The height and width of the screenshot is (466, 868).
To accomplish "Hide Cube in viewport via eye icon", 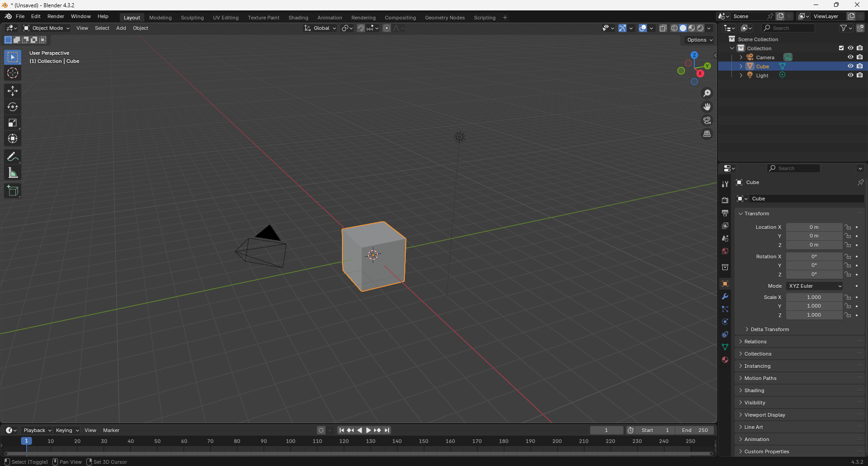I will pyautogui.click(x=850, y=66).
